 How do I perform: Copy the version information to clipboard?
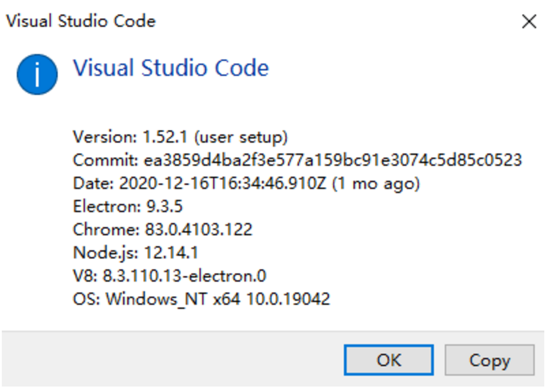(x=489, y=360)
